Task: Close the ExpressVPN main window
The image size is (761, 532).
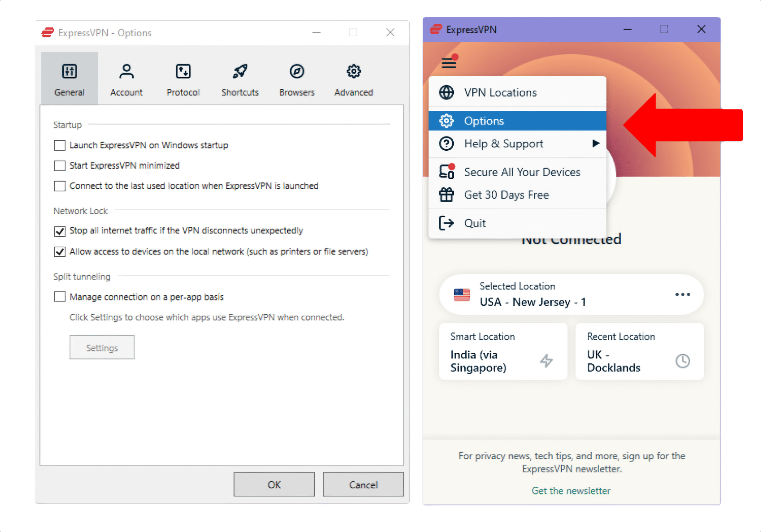Action: (701, 29)
